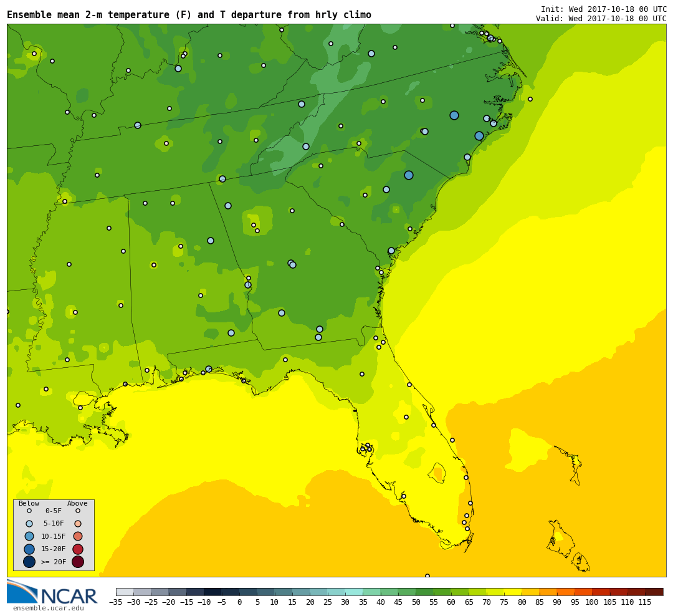Select the "0-5F" legend label

[x=53, y=511]
